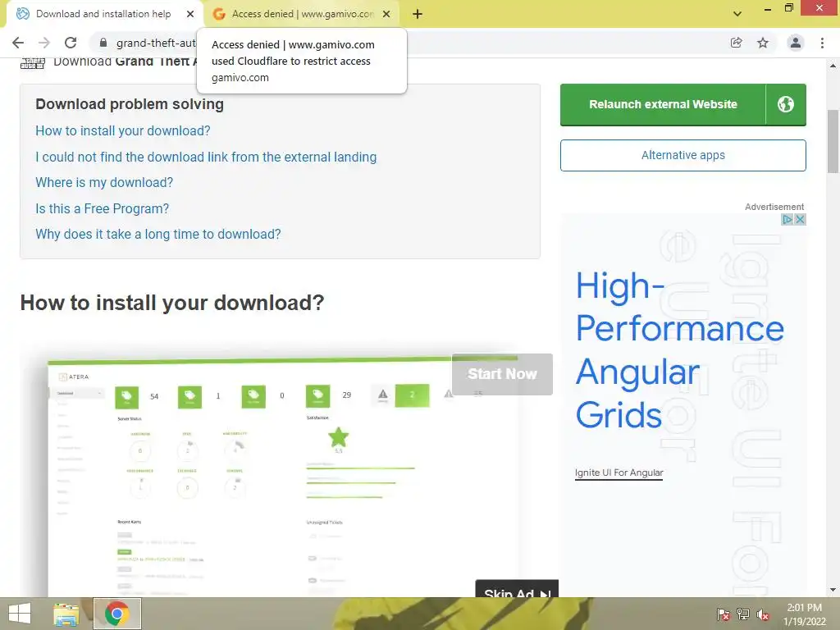The image size is (840, 630).
Task: Click the scrollbar up arrow
Action: pyautogui.click(x=833, y=66)
